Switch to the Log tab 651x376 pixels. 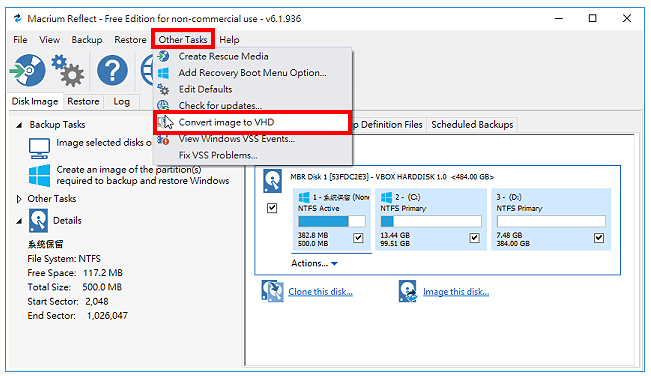pyautogui.click(x=122, y=102)
